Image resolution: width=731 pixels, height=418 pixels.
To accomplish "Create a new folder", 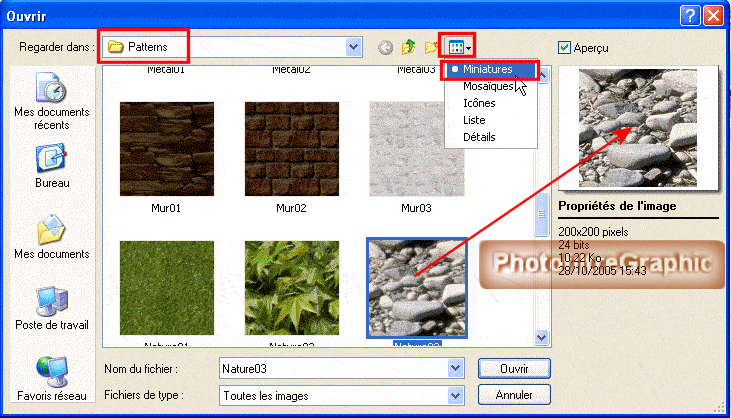I will (x=432, y=47).
